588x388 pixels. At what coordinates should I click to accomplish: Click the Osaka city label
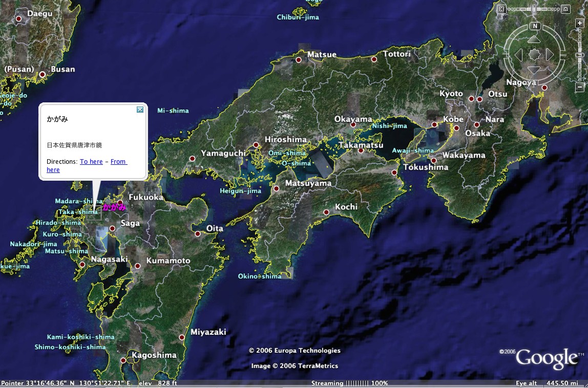point(478,134)
